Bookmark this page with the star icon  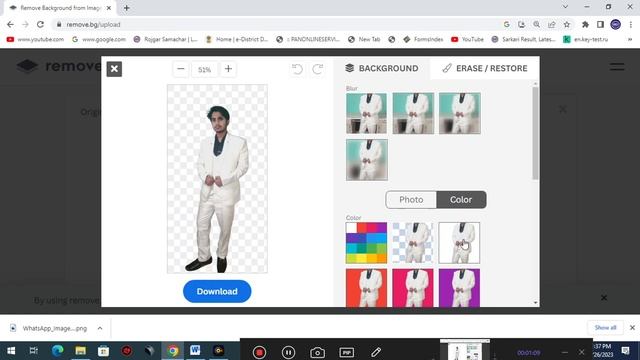coord(567,24)
